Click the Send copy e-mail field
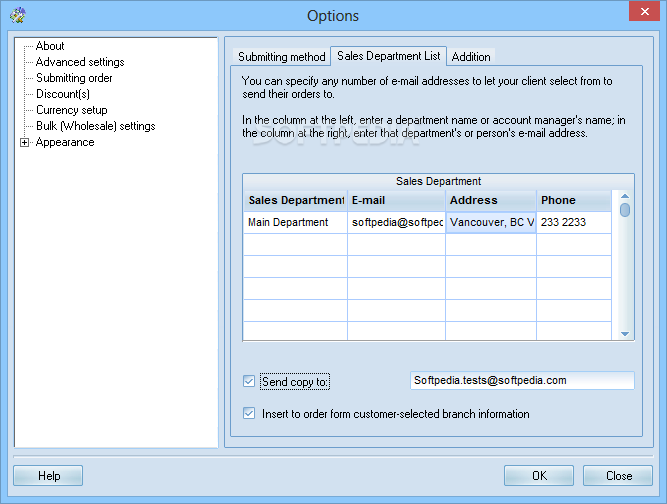The height and width of the screenshot is (504, 667). [x=522, y=381]
